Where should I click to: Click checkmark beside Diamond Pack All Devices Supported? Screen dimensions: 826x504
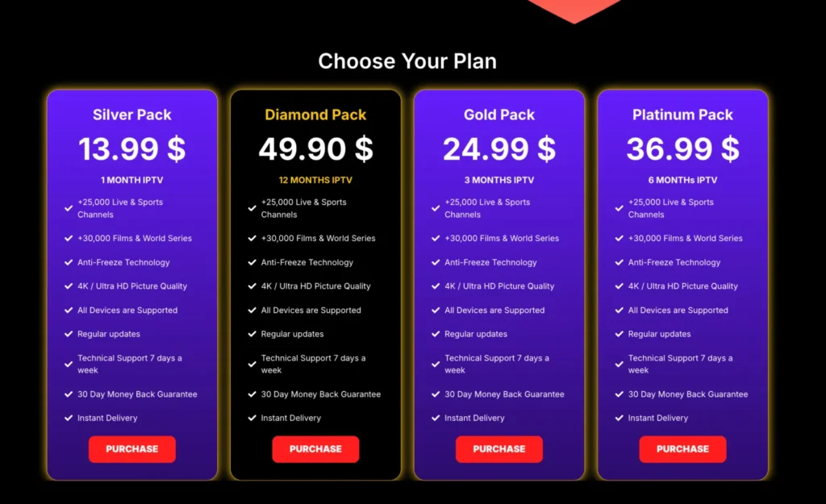252,310
